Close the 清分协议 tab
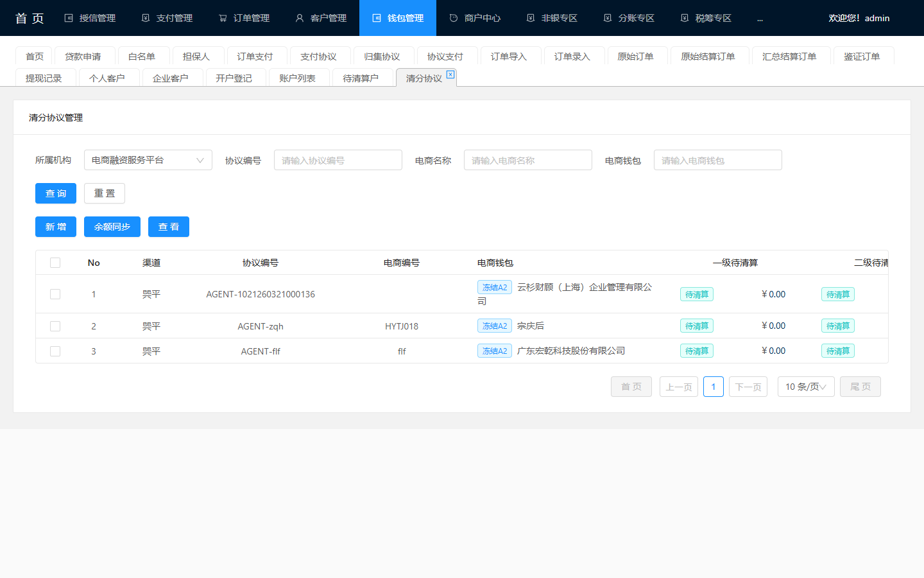Image resolution: width=924 pixels, height=578 pixels. click(x=450, y=74)
